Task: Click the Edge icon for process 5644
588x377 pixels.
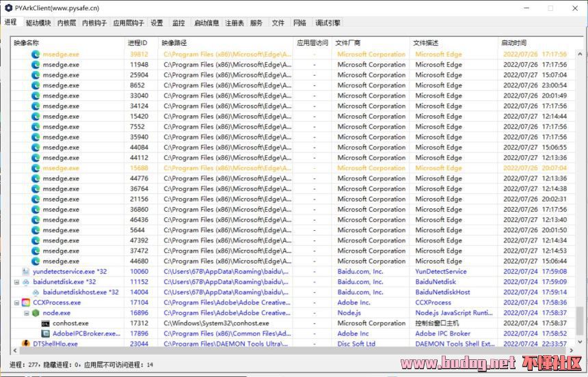Action: click(36, 230)
